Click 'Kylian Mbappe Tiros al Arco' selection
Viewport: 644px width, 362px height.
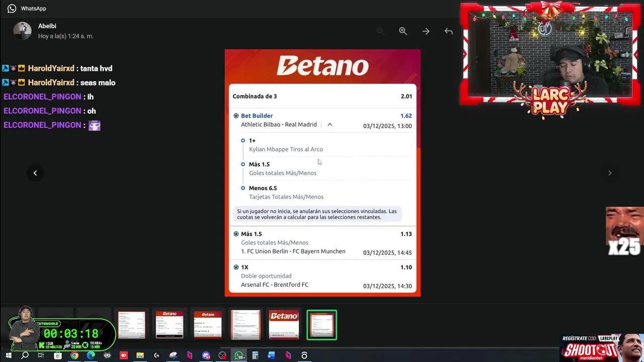pyautogui.click(x=286, y=149)
